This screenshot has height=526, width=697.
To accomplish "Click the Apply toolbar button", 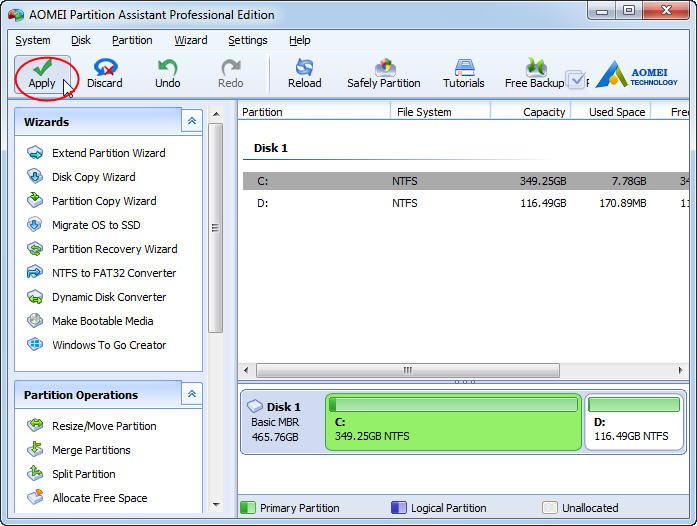I will tap(42, 73).
